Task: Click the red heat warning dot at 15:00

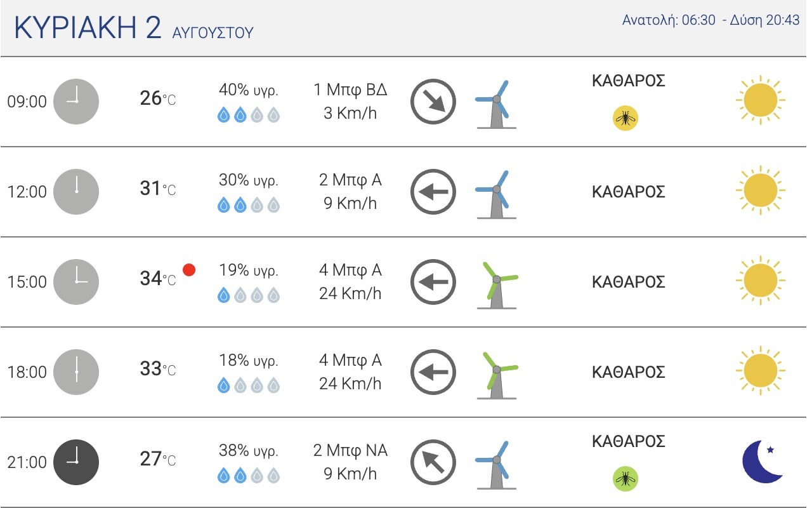Action: (x=189, y=270)
